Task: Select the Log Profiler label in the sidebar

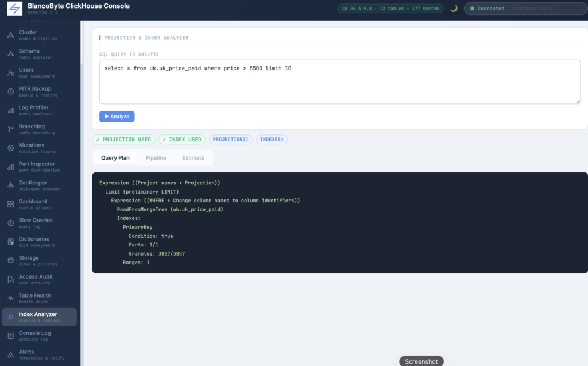Action: 33,107
